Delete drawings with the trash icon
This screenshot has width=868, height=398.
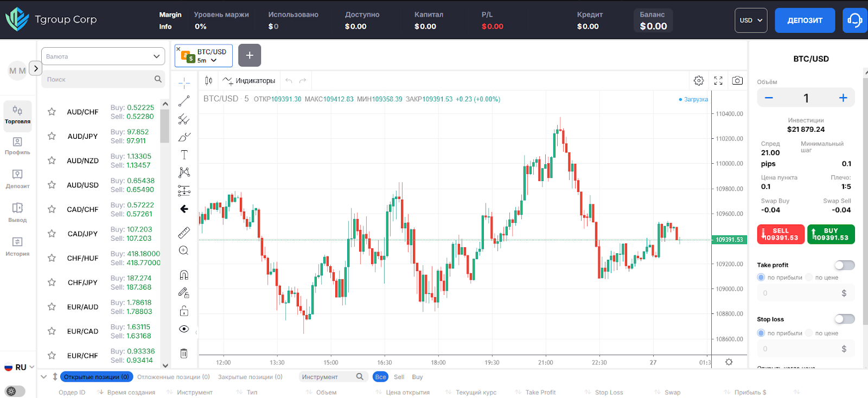(184, 354)
